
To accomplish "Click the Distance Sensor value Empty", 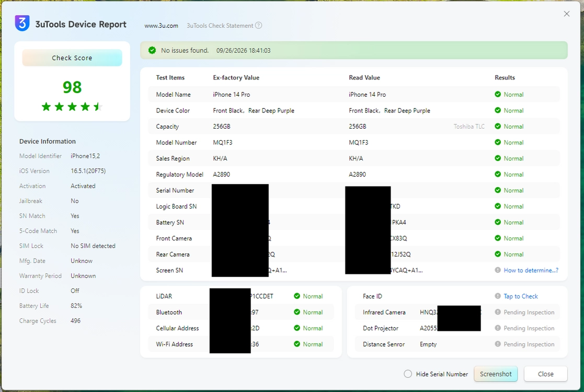I will point(428,344).
